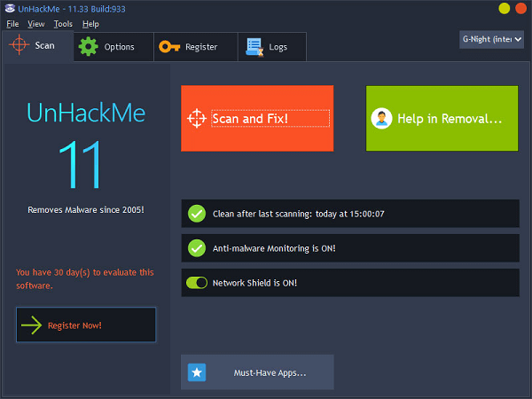This screenshot has width=532, height=399.
Task: Open the View menu
Action: [x=36, y=24]
